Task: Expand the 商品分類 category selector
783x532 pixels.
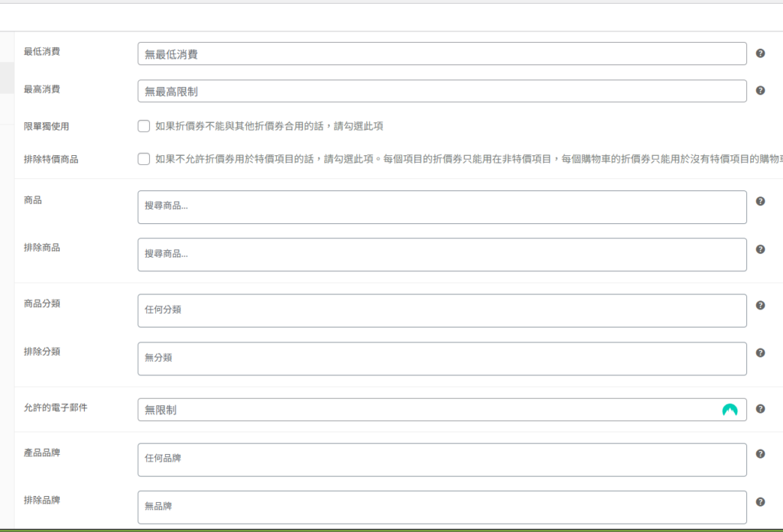Action: coord(442,310)
